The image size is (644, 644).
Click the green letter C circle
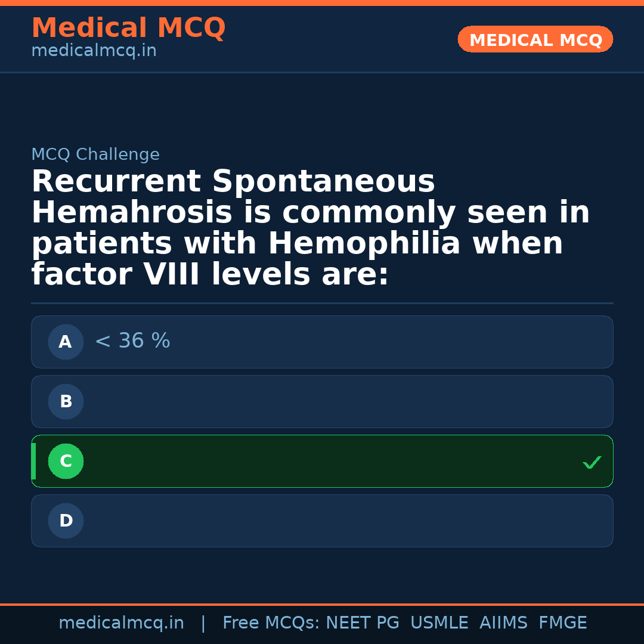pyautogui.click(x=66, y=462)
